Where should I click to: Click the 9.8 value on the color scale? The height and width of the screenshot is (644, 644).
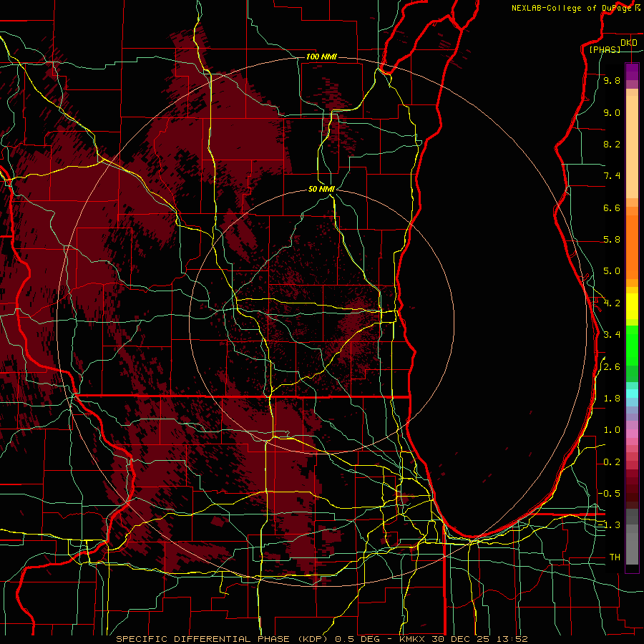tap(612, 80)
